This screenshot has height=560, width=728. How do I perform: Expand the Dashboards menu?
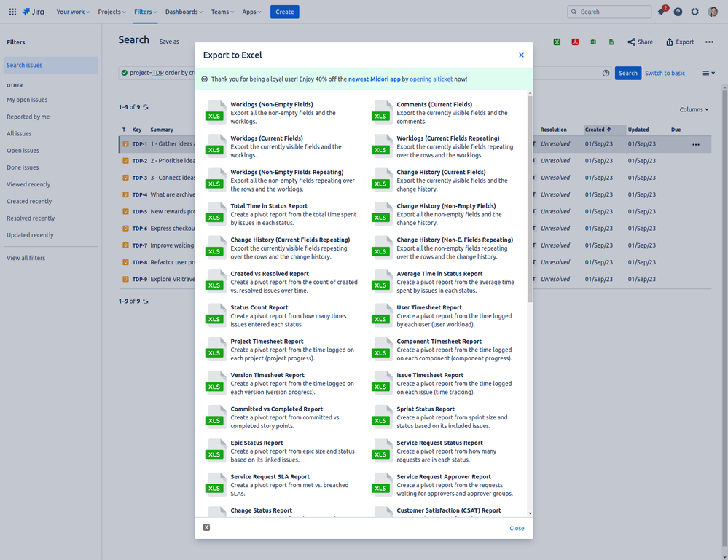(184, 12)
